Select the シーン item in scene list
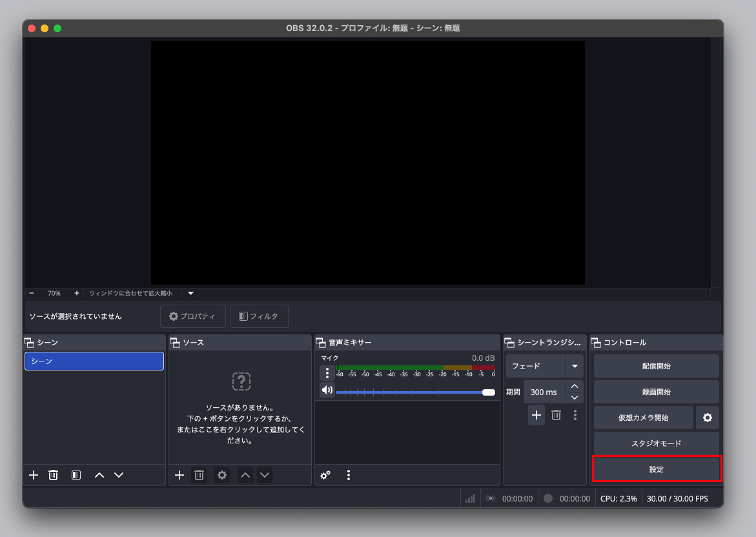This screenshot has width=756, height=537. point(94,361)
